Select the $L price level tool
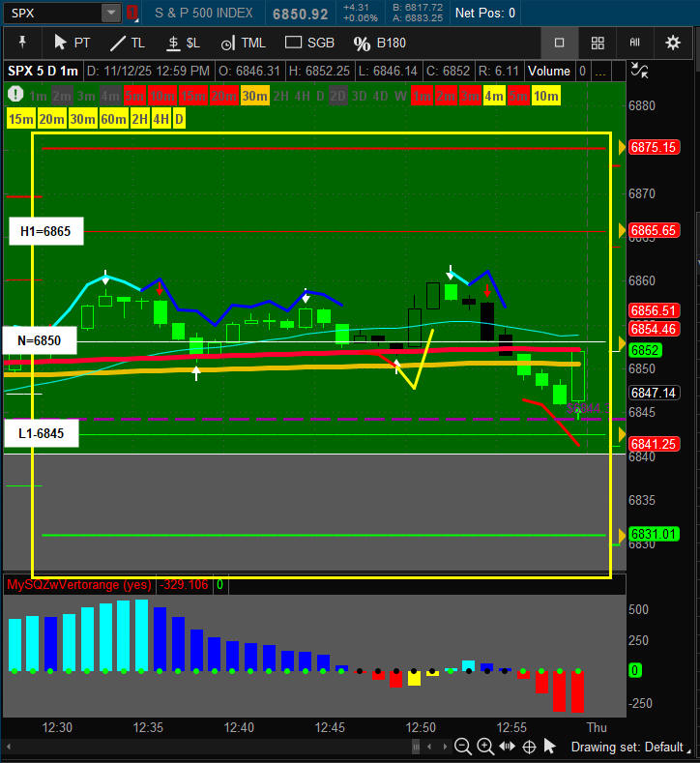700x763 pixels. point(182,43)
